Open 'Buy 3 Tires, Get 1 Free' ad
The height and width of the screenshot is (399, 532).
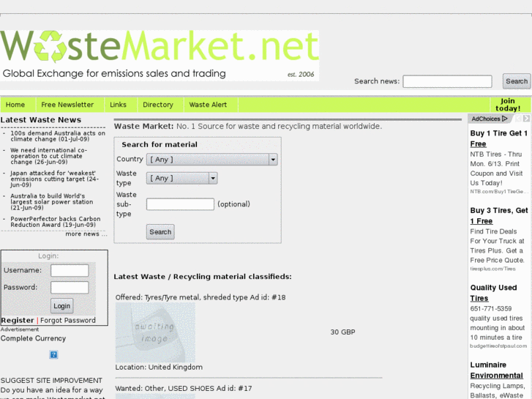(x=499, y=216)
